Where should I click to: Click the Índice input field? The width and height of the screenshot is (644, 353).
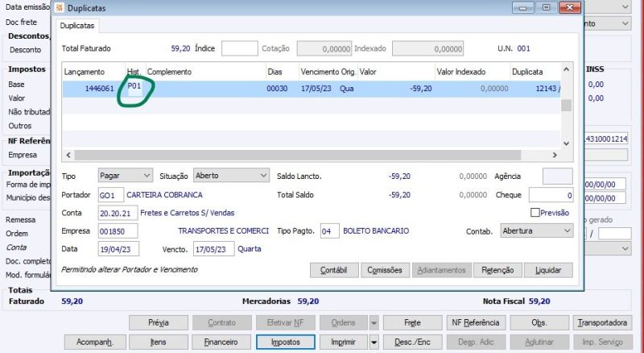pos(239,48)
